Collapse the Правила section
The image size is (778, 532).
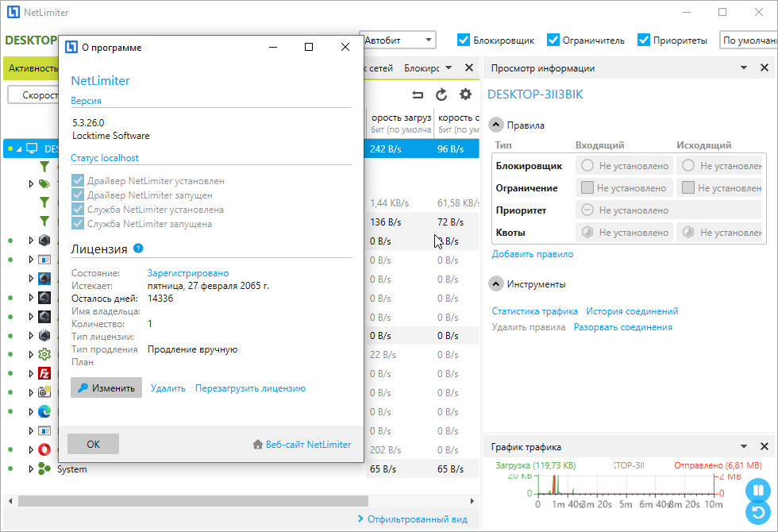pos(495,125)
